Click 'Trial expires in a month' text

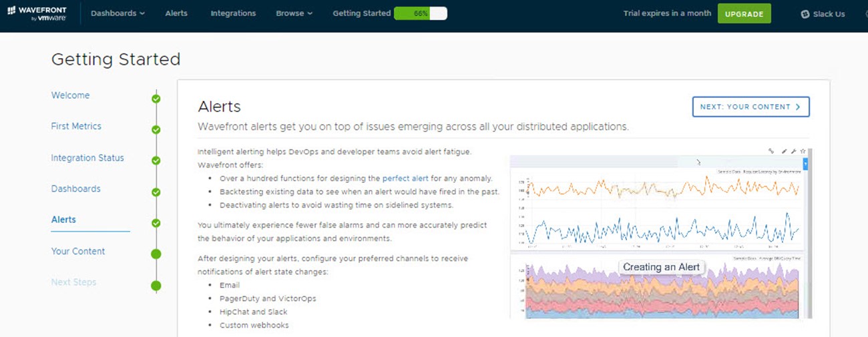[667, 13]
